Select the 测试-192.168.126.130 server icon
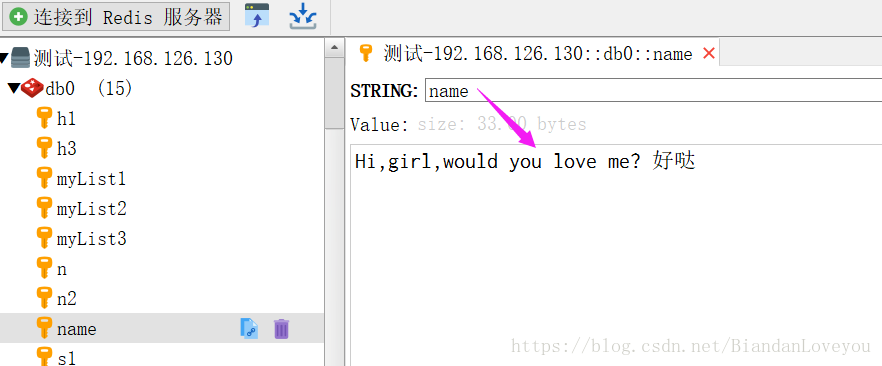Image resolution: width=882 pixels, height=366 pixels. (20, 57)
